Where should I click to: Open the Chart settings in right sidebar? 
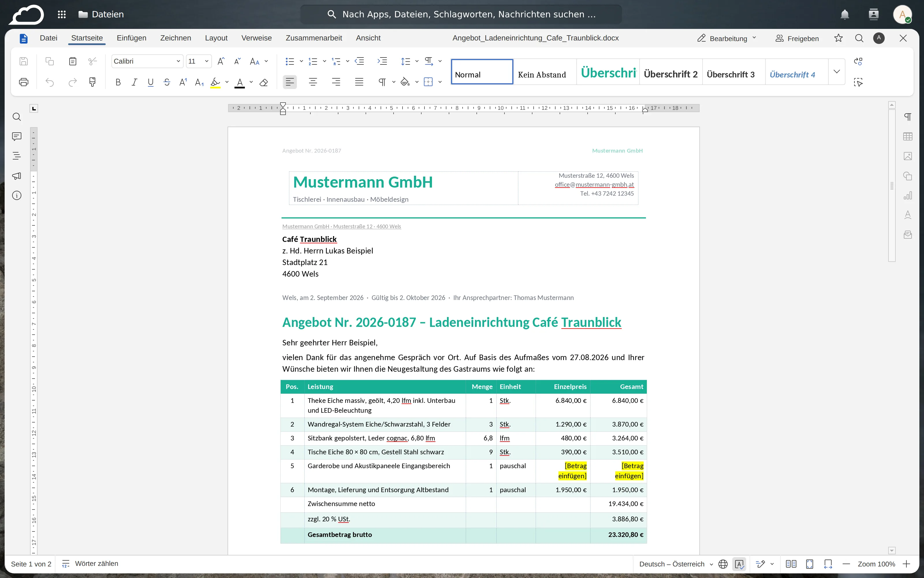click(908, 196)
